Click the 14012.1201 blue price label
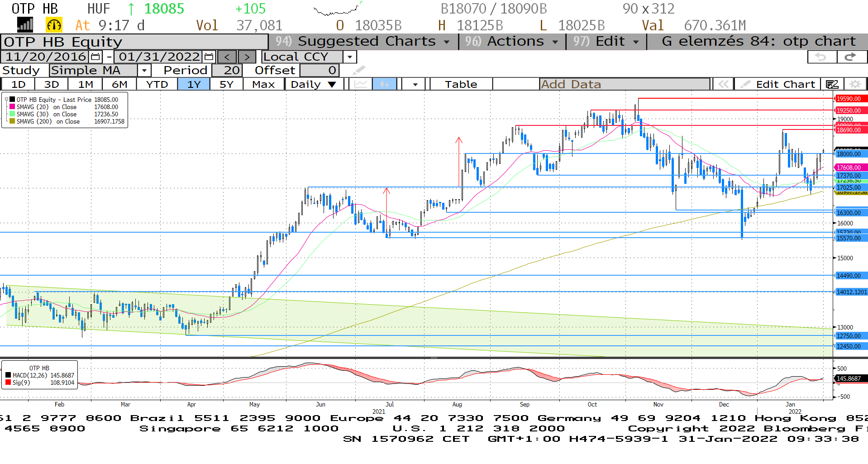This screenshot has width=868, height=464. pos(851,292)
